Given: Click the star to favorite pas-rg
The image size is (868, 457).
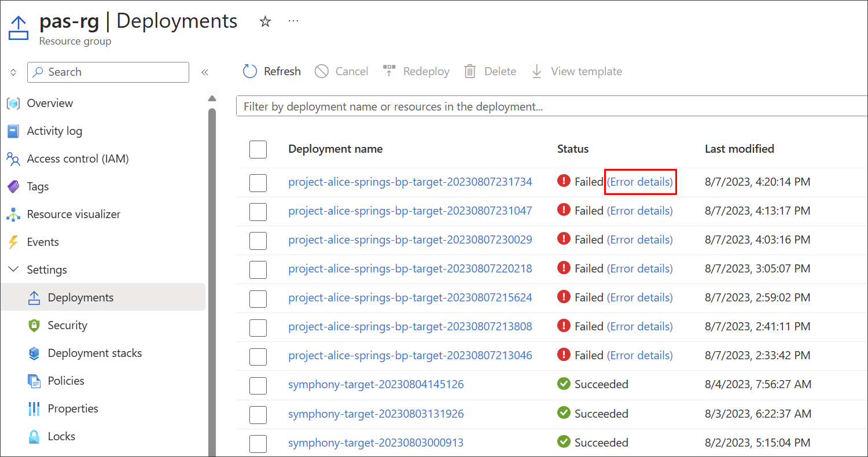Looking at the screenshot, I should [x=265, y=21].
